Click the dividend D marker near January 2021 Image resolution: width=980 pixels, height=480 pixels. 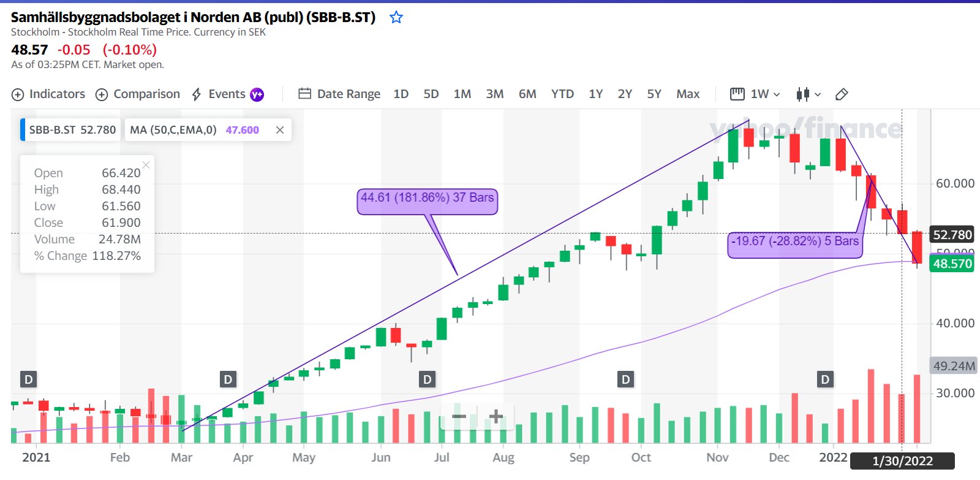coord(28,379)
